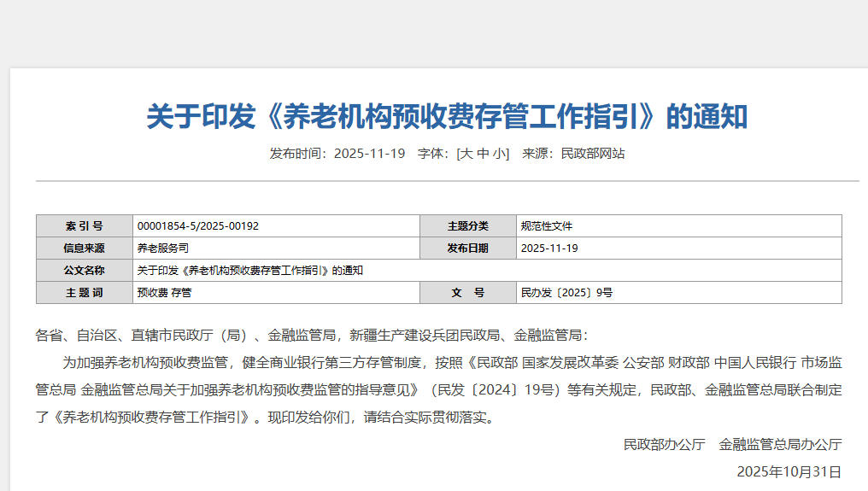
Task: Click the salutation line starting 各省、自治区
Action: [x=312, y=336]
